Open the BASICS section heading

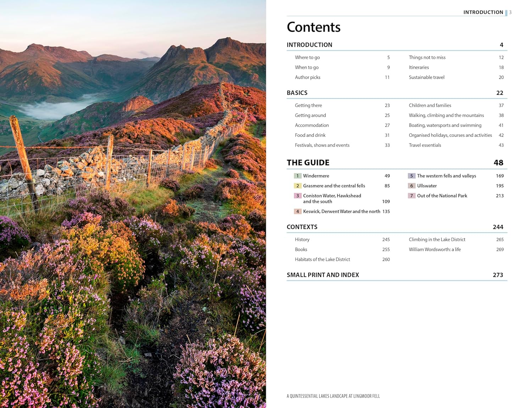tap(297, 93)
